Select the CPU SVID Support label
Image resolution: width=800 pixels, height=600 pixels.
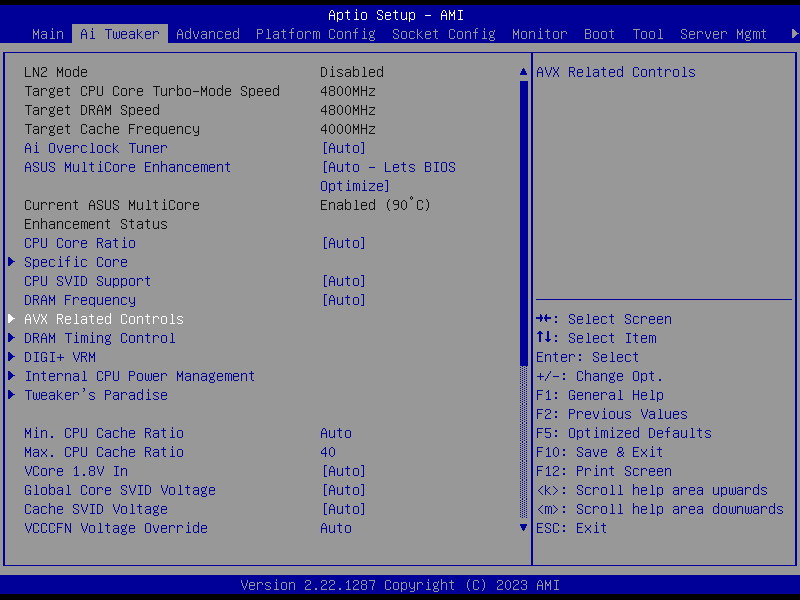(x=88, y=281)
